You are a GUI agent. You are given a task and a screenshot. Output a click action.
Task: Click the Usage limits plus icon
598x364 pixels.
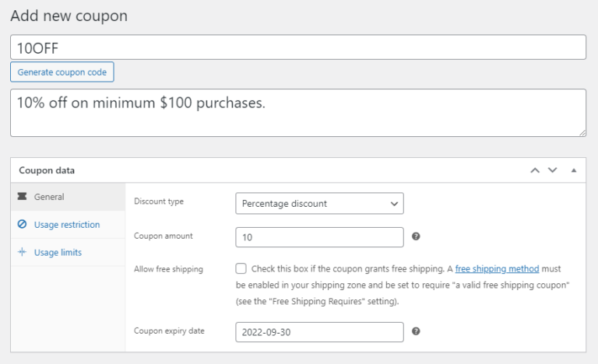coord(22,253)
